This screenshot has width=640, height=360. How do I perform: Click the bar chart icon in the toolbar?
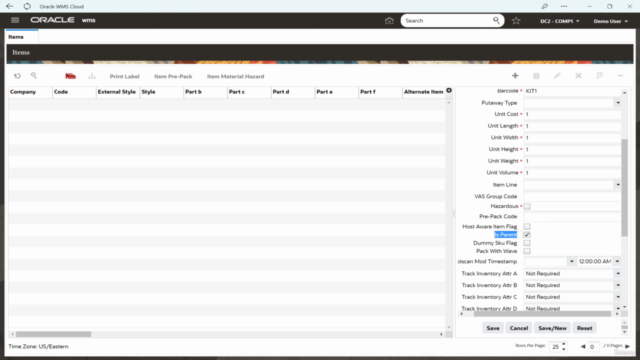tap(92, 76)
